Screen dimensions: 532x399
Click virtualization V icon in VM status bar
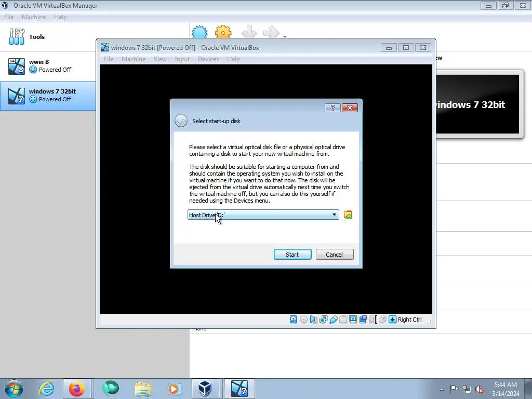pos(373,320)
